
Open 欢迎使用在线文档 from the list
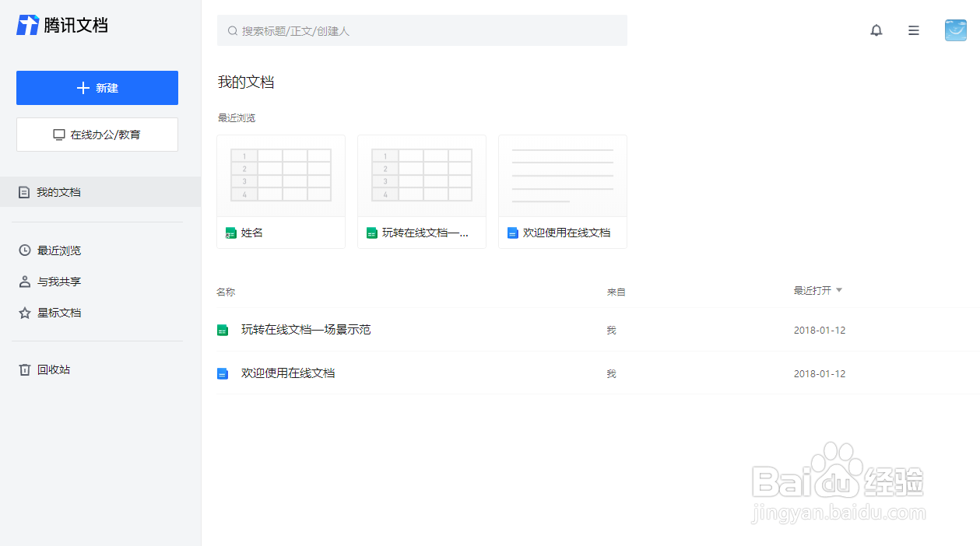click(x=288, y=373)
